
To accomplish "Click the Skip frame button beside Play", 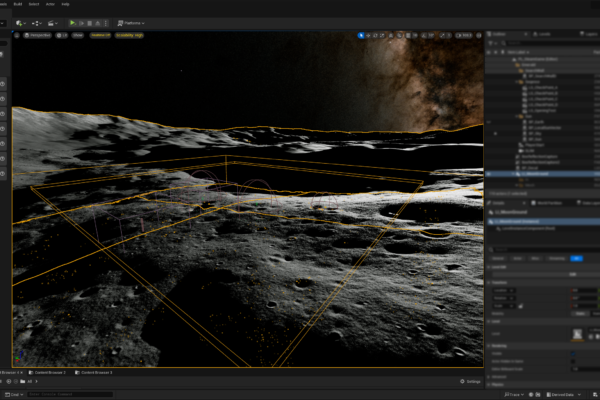I will 81,22.
